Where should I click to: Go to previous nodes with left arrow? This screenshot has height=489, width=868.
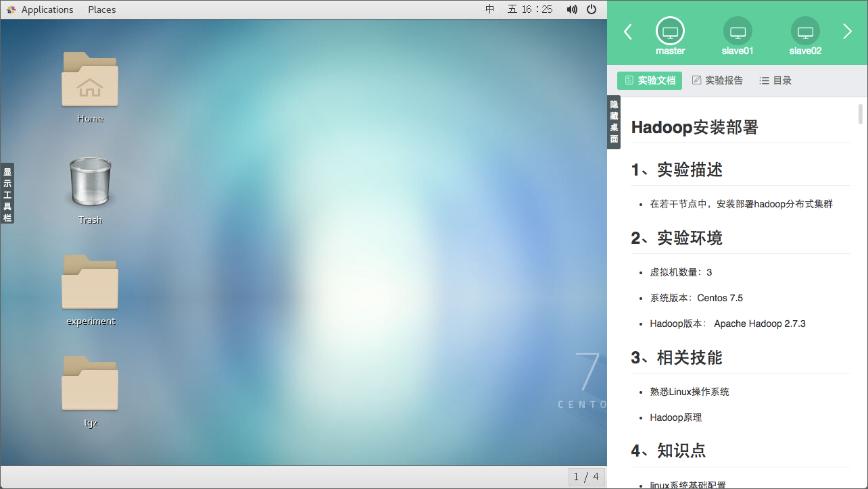coord(627,32)
